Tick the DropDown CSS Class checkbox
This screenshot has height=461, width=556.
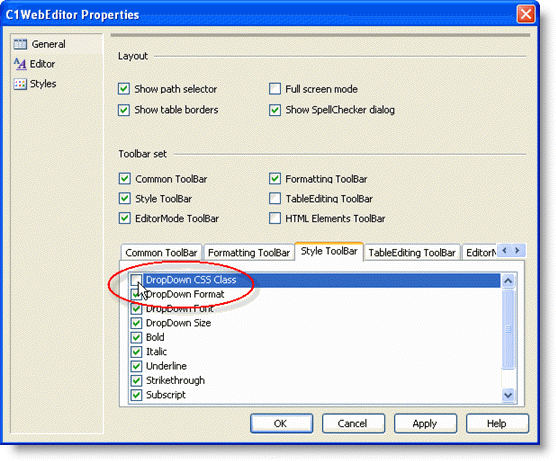click(x=137, y=280)
